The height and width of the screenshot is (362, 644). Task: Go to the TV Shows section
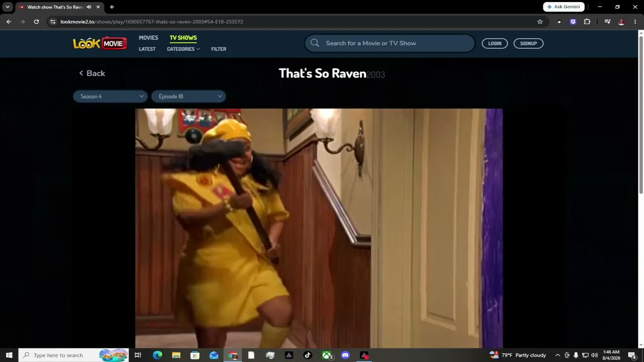tap(183, 38)
